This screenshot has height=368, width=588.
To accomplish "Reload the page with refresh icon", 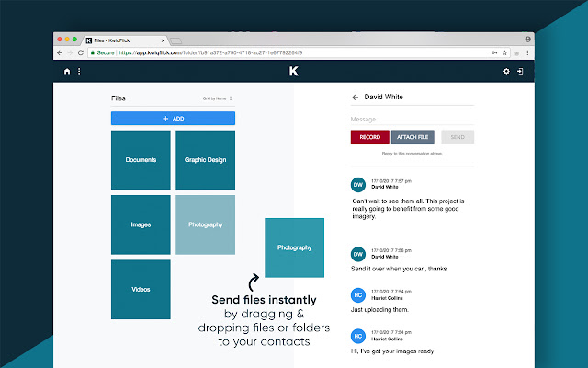I will pyautogui.click(x=81, y=53).
